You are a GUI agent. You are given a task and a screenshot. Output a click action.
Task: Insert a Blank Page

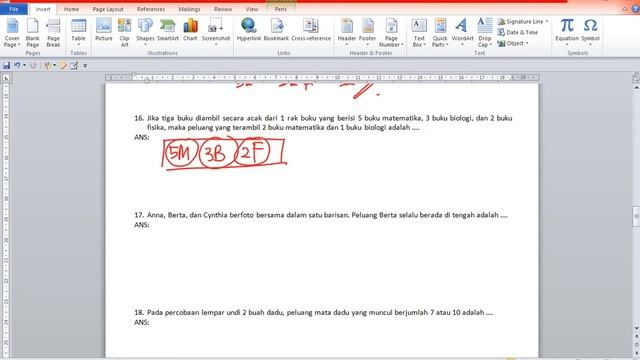click(x=33, y=33)
